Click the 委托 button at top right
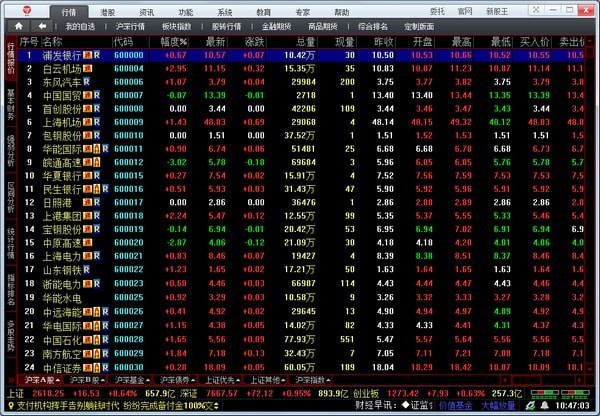 (437, 11)
